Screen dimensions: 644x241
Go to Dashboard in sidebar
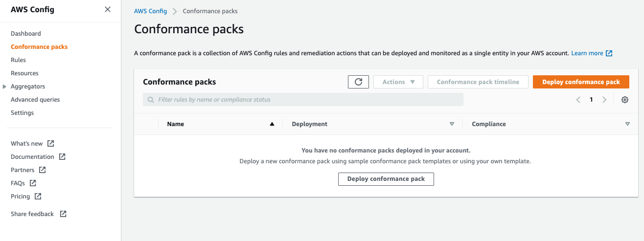(26, 34)
